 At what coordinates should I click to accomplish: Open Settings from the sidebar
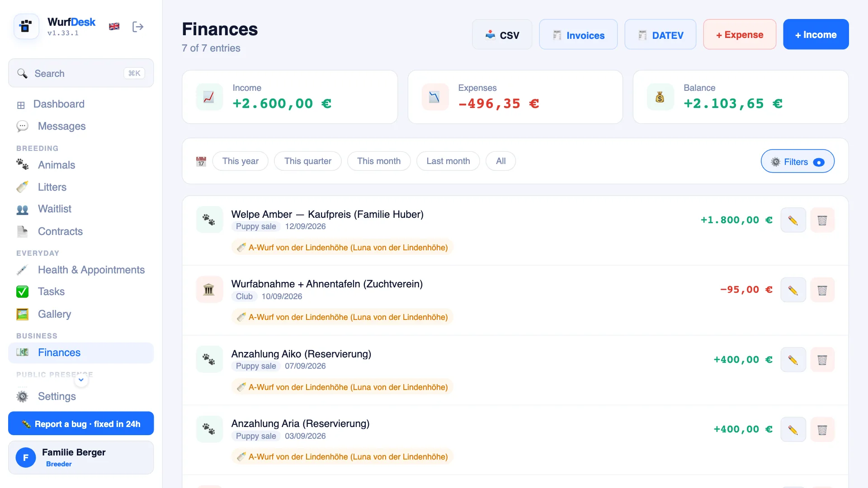[81, 396]
